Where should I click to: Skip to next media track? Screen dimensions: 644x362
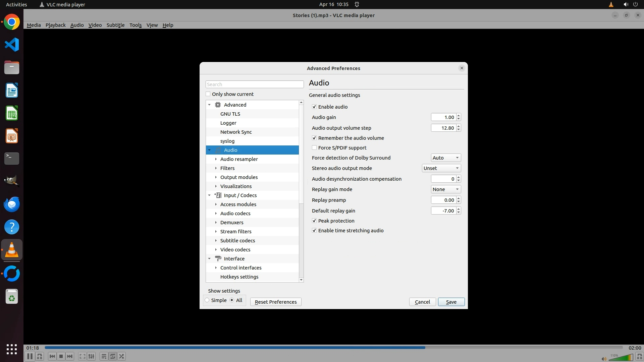pos(70,356)
